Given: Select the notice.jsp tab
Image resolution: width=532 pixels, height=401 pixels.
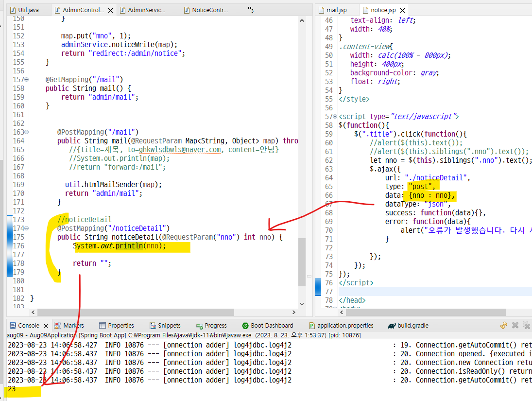Looking at the screenshot, I should (x=383, y=10).
